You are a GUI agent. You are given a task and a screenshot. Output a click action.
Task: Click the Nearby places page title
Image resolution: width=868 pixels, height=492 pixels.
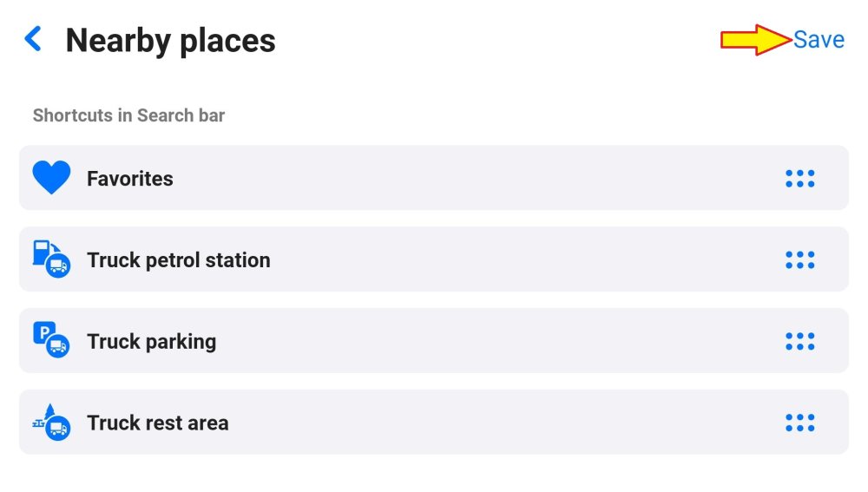171,41
